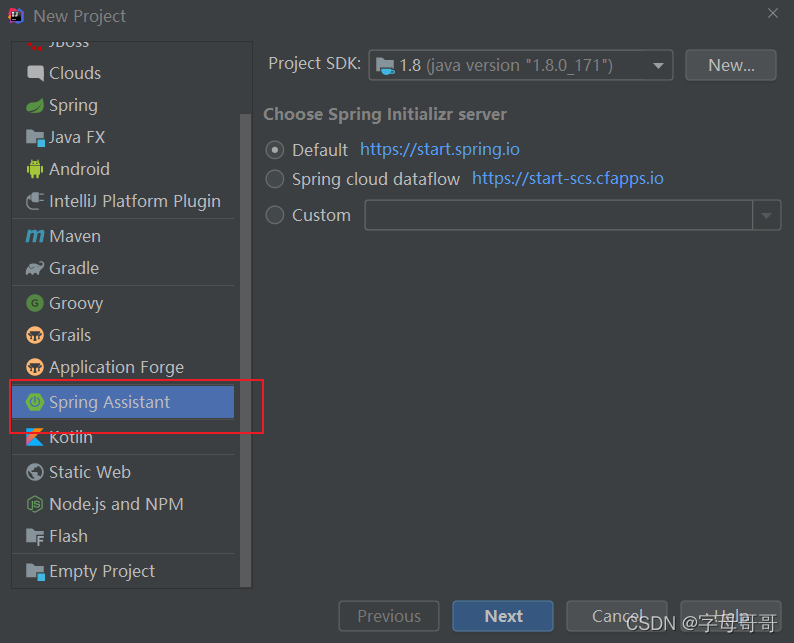The height and width of the screenshot is (643, 794).
Task: Click the Android robot icon
Action: pyautogui.click(x=35, y=169)
